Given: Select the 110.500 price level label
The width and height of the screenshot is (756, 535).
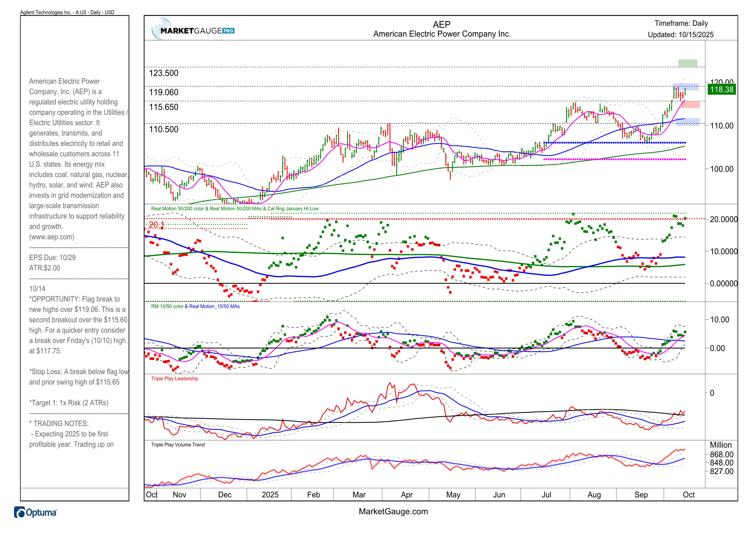Looking at the screenshot, I should point(164,129).
